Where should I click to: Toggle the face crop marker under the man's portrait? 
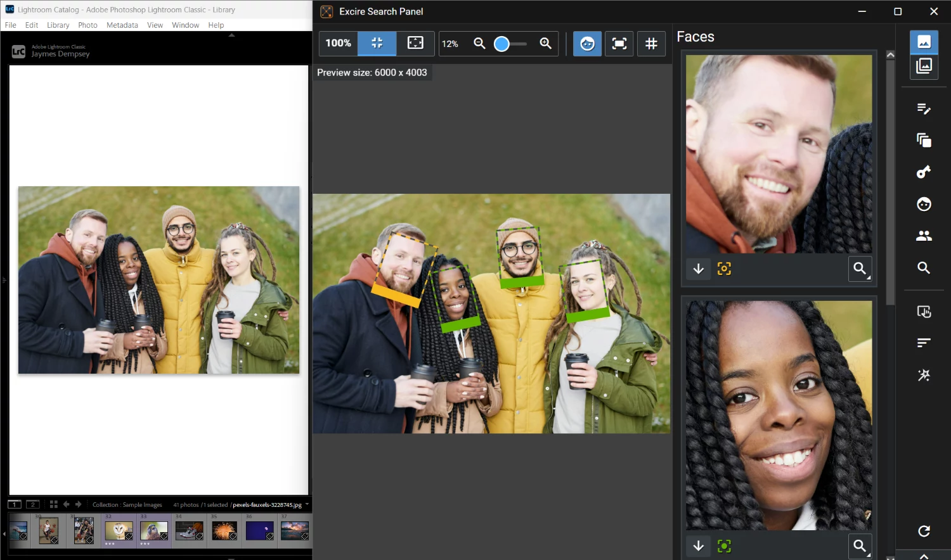click(724, 269)
